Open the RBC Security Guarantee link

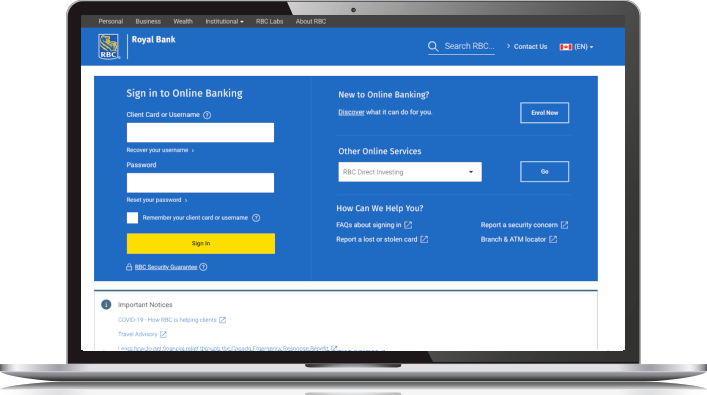(166, 267)
